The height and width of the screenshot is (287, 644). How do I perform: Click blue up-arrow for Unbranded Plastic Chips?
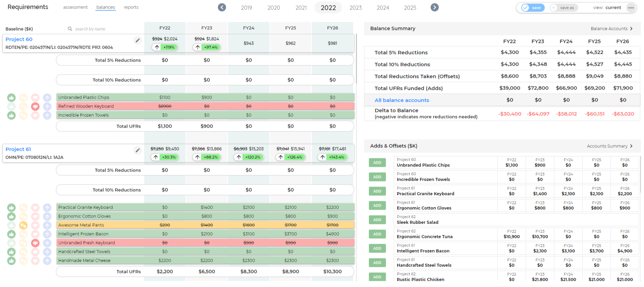[x=47, y=98]
